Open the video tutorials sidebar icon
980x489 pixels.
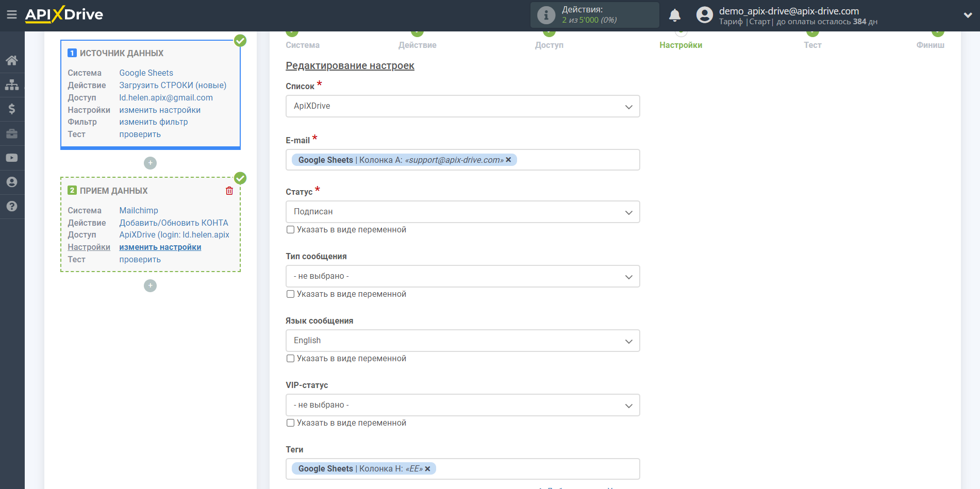pos(12,158)
